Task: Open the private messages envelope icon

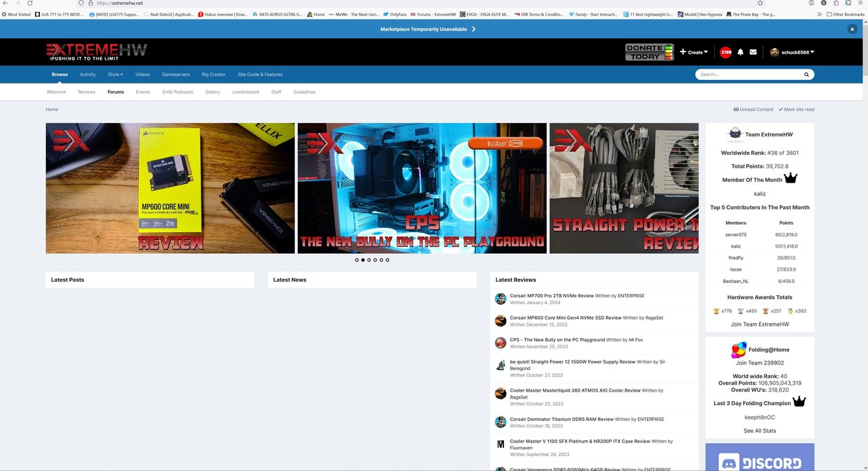Action: [753, 52]
